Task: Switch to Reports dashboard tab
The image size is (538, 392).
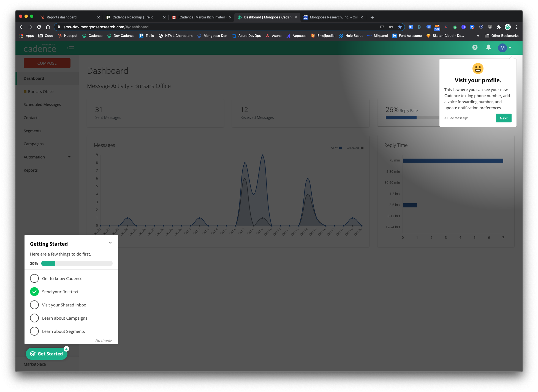Action: pyautogui.click(x=70, y=17)
